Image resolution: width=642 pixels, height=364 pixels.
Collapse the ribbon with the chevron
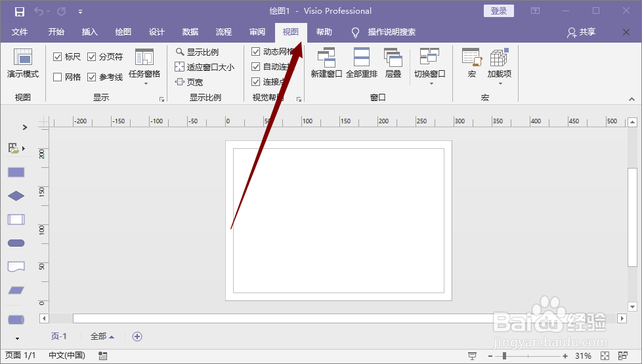631,99
